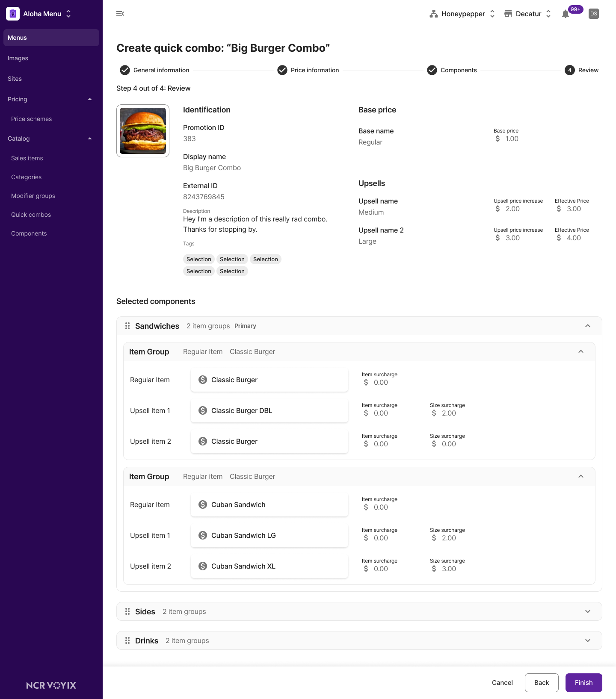Grab the Sandwiches drag handle icon
Viewport: 616px width, 699px height.
[x=127, y=326]
